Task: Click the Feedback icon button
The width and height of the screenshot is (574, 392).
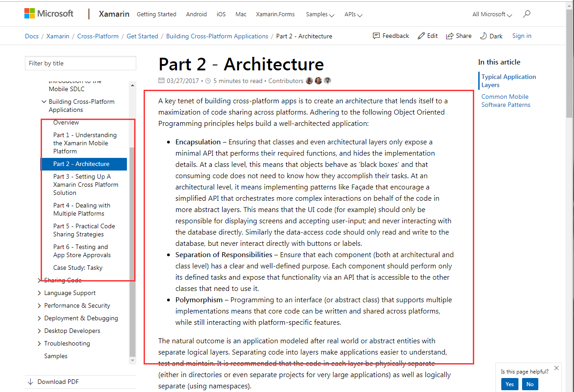Action: (x=391, y=36)
